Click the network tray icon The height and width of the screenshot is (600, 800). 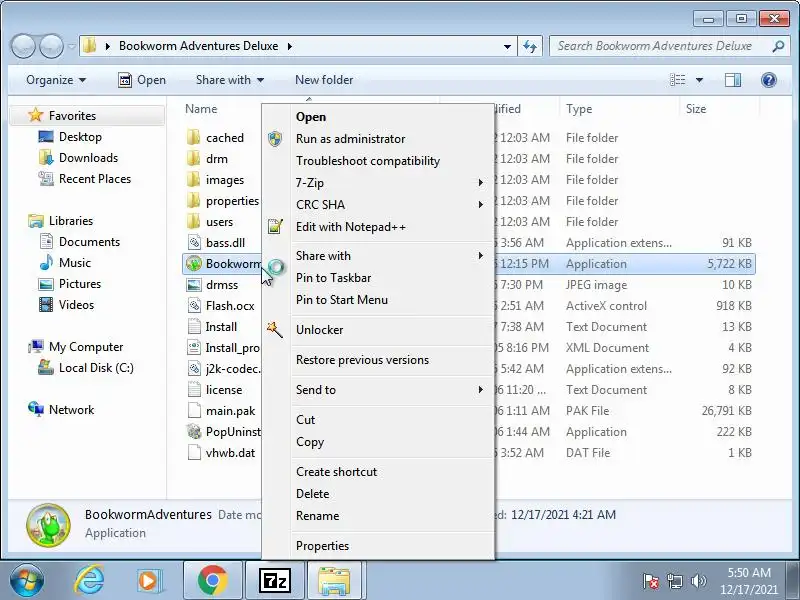pyautogui.click(x=675, y=581)
